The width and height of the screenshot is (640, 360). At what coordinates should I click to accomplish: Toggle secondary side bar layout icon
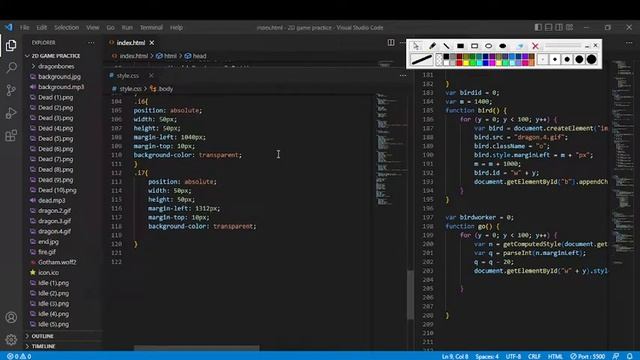coord(559,27)
